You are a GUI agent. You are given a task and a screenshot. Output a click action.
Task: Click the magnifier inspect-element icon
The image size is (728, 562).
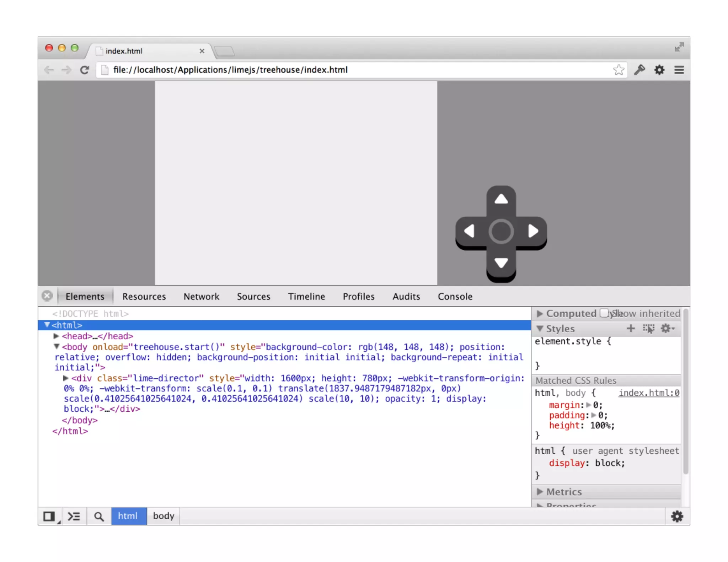[x=99, y=516]
